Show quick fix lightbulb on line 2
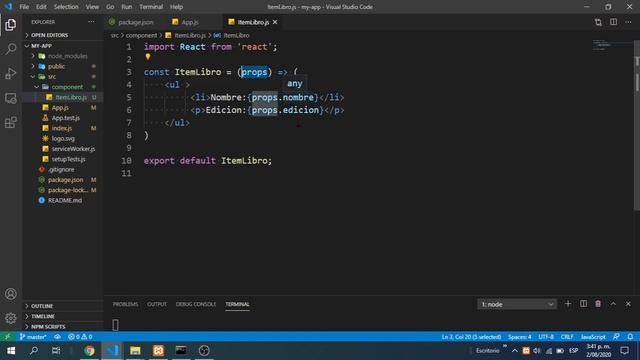 (148, 57)
